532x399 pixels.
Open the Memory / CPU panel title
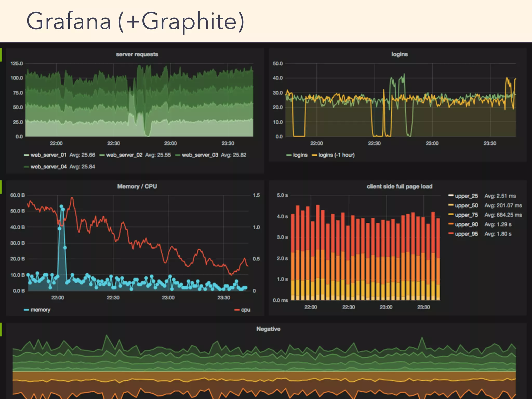click(x=137, y=186)
